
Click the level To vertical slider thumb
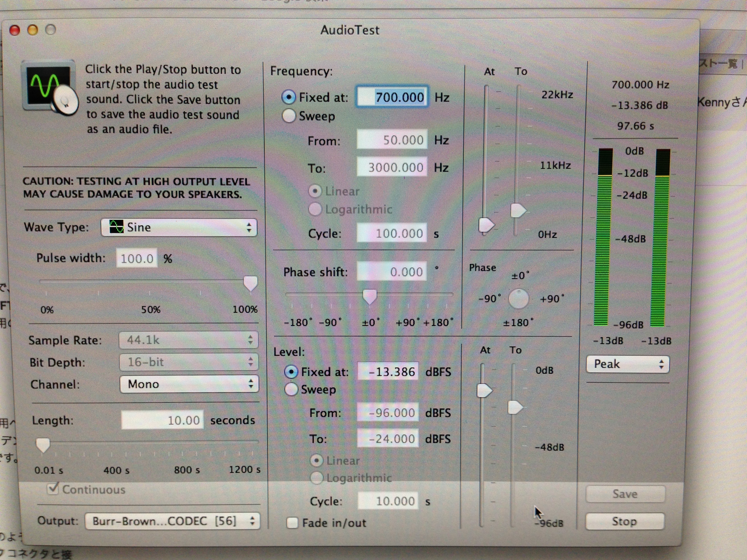click(516, 407)
